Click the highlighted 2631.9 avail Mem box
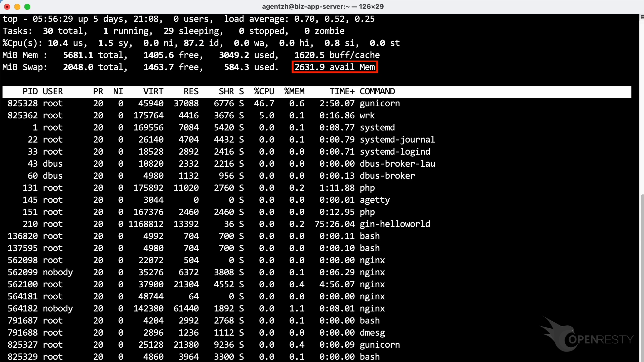The width and height of the screenshot is (644, 362). point(335,67)
